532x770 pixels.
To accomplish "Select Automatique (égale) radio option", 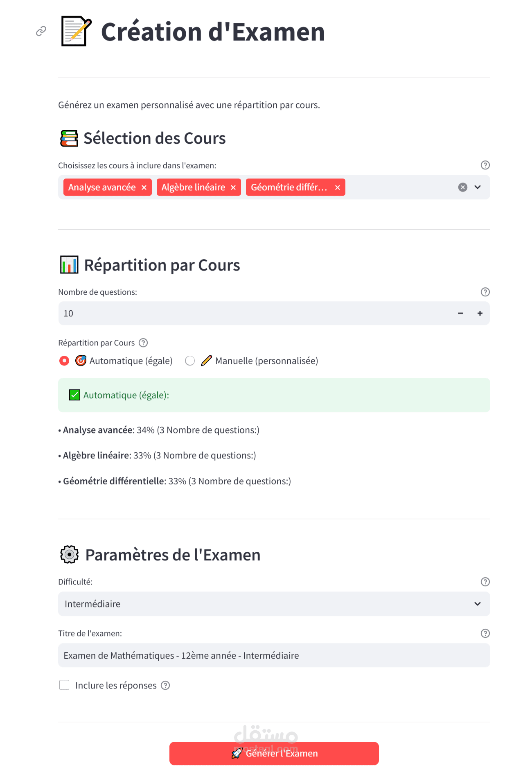I will pyautogui.click(x=64, y=361).
